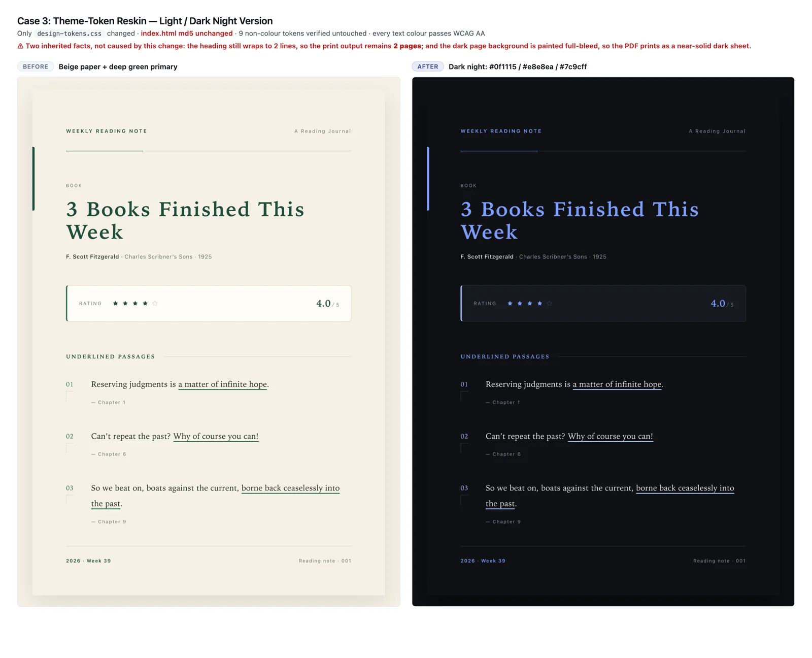
Task: Click the red warning triangle icon
Action: [x=20, y=46]
